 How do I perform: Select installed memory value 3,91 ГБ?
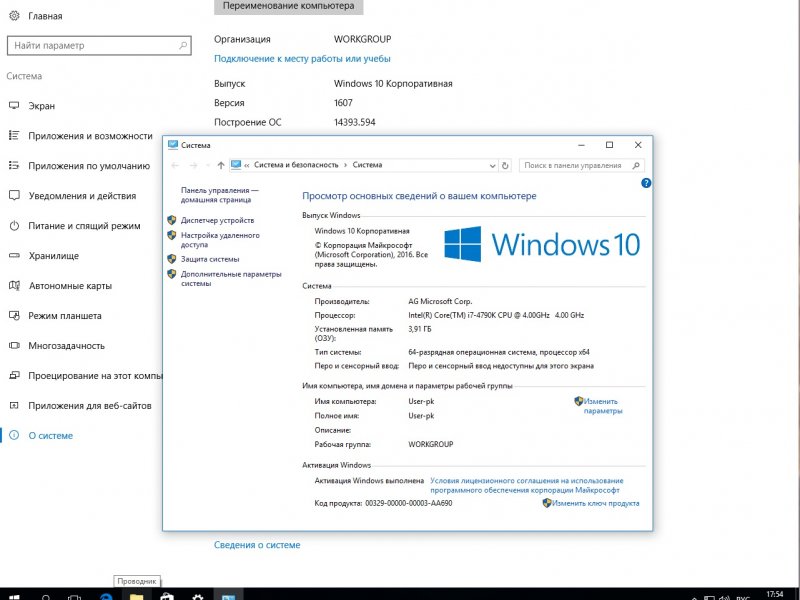pos(420,329)
